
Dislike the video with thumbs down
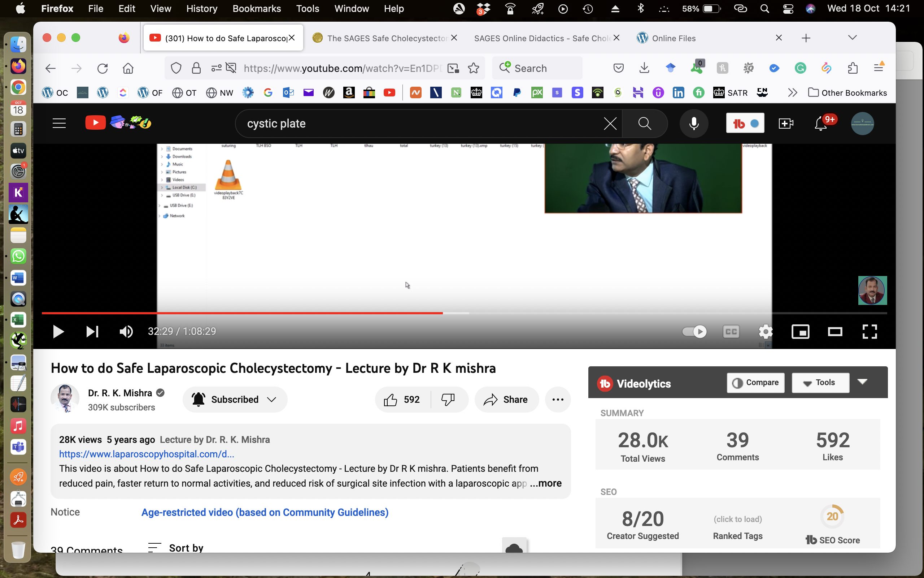[x=448, y=400]
